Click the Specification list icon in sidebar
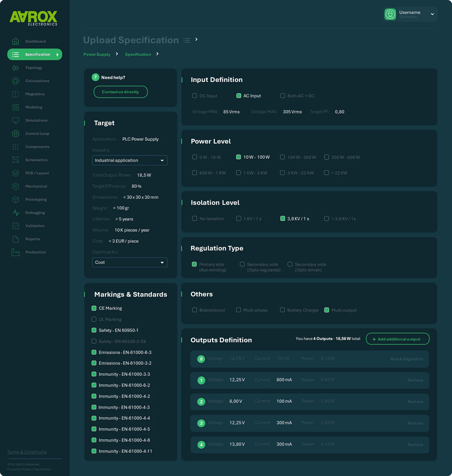Screen dimensions: 452x476 point(15,54)
